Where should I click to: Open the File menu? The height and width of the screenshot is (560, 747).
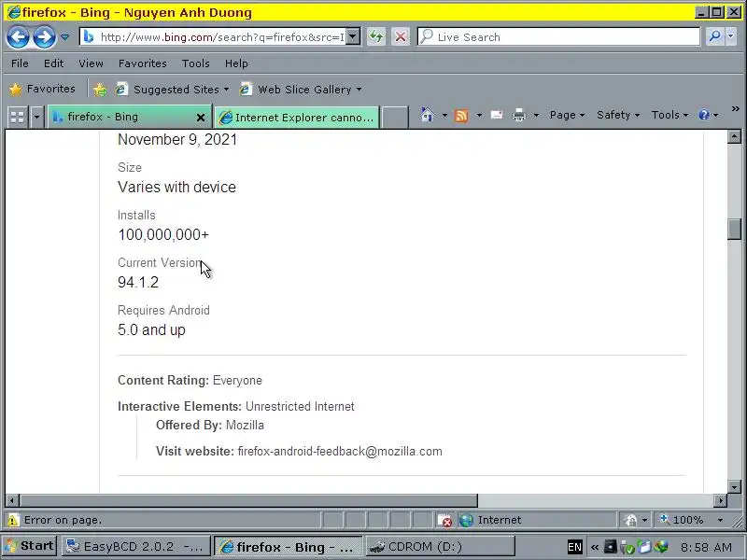click(x=20, y=63)
